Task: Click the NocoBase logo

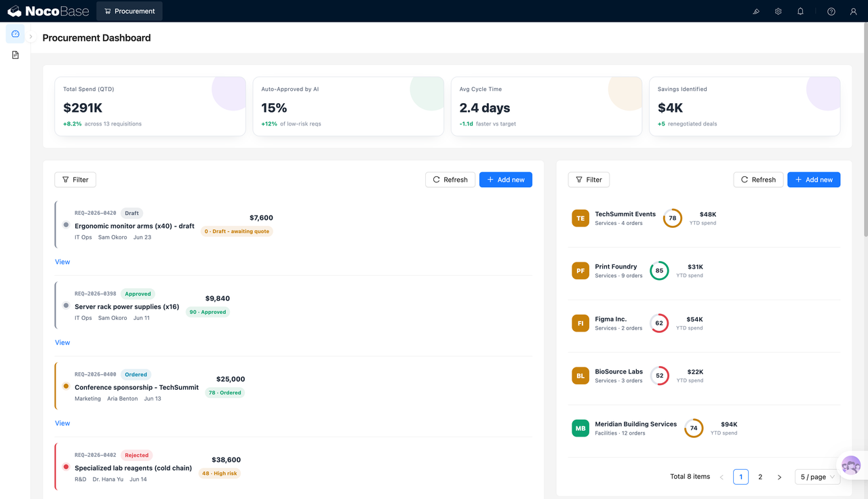Action: coord(48,11)
